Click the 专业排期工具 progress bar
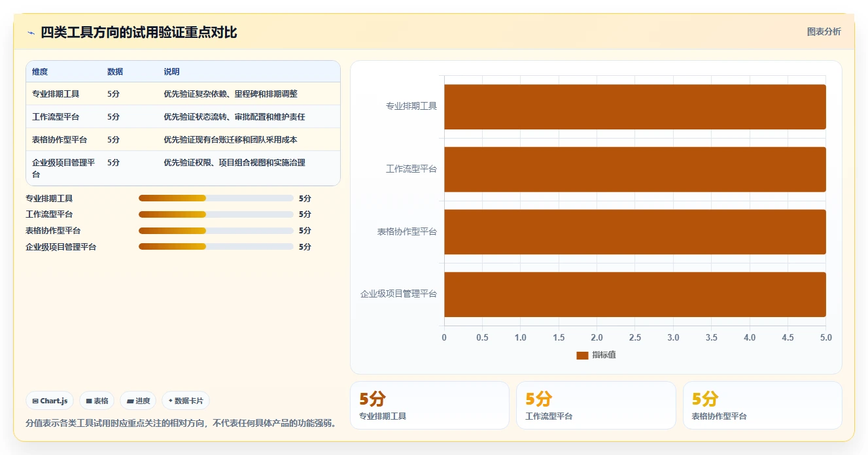Image resolution: width=868 pixels, height=455 pixels. point(216,198)
